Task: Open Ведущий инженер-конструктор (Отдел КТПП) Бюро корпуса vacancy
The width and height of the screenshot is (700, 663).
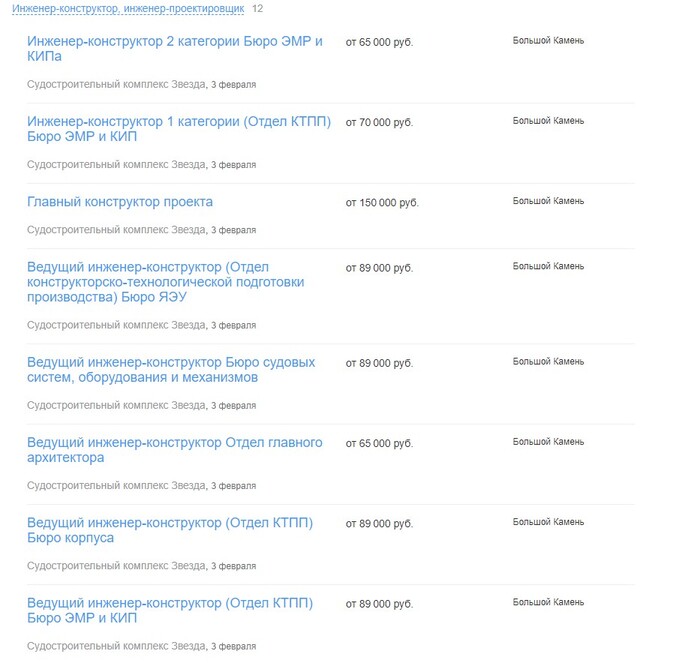Action: (x=170, y=530)
